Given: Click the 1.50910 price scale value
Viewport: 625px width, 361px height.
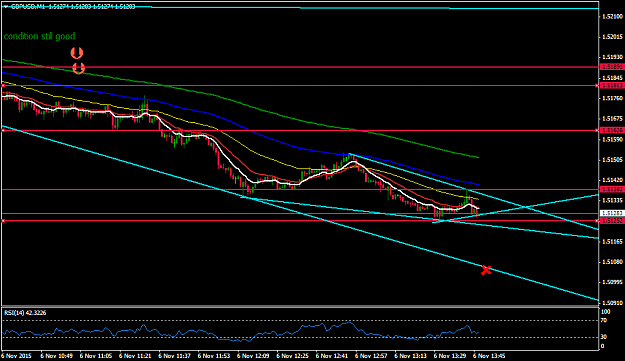Looking at the screenshot, I should click(x=613, y=303).
